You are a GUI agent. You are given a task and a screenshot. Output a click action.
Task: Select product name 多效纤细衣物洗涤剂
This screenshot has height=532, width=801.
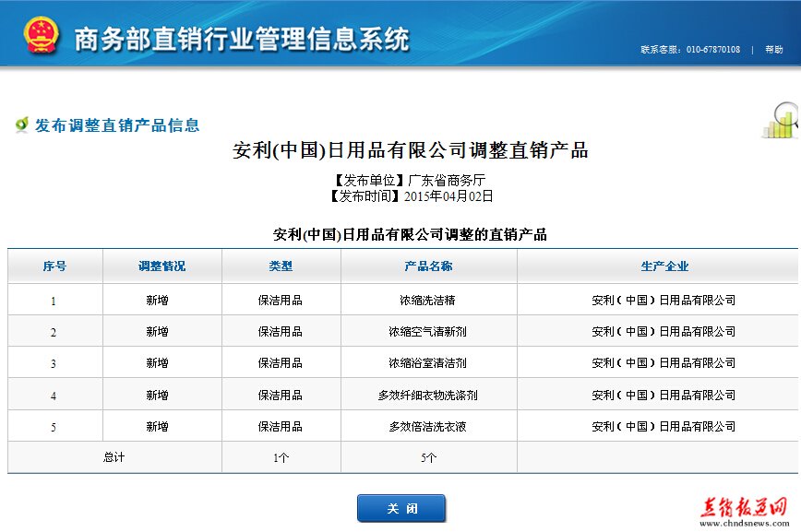pos(427,396)
